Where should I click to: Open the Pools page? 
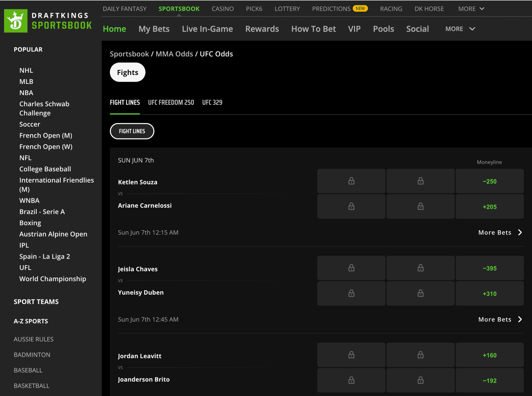click(x=383, y=29)
